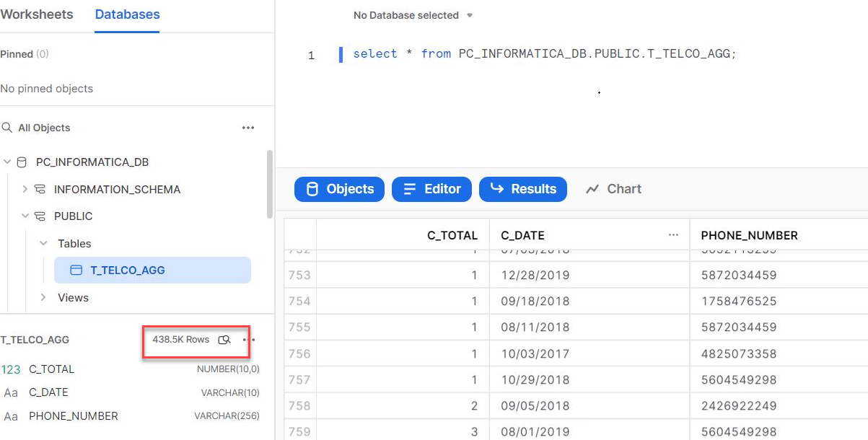Click the object tree vertical scrollbar
The width and height of the screenshot is (868, 440).
[x=270, y=184]
